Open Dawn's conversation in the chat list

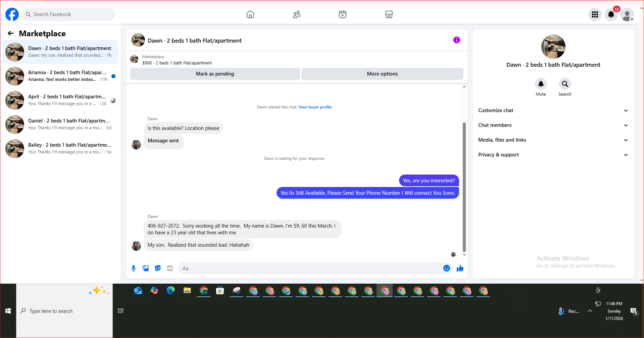[60, 52]
